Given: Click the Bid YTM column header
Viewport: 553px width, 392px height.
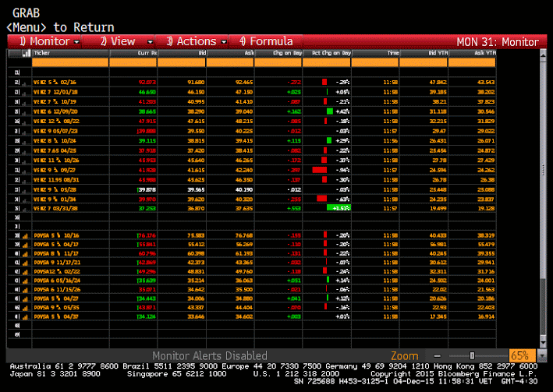Looking at the screenshot, I should pos(424,53).
